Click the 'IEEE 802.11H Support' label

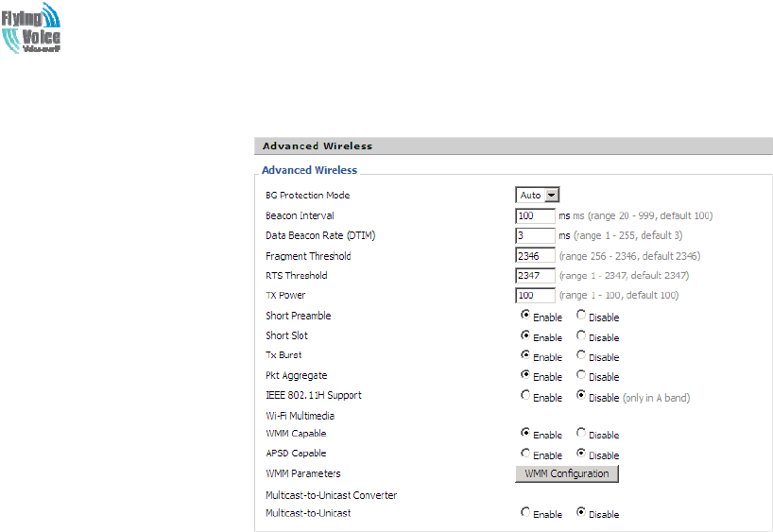pos(314,395)
